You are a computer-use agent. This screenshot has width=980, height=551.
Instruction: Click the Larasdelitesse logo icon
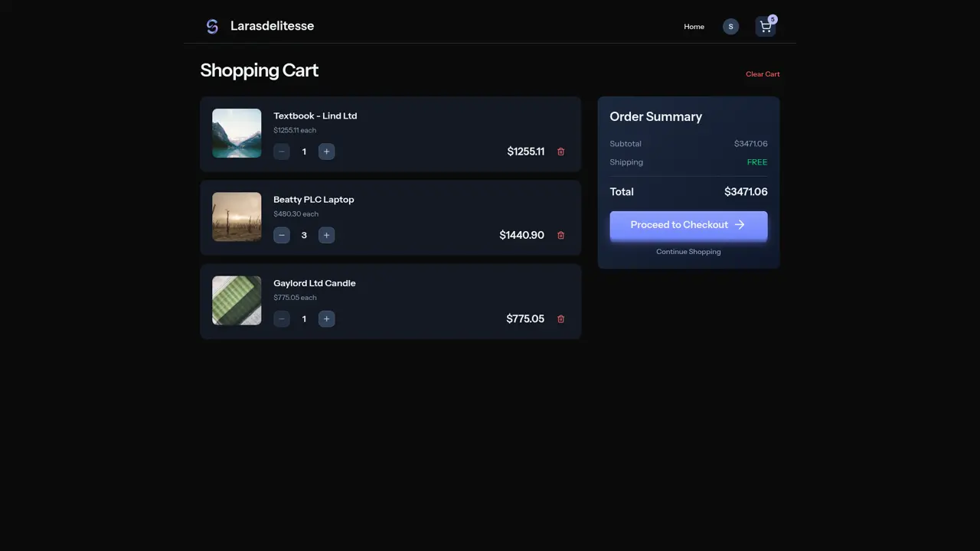pyautogui.click(x=212, y=27)
